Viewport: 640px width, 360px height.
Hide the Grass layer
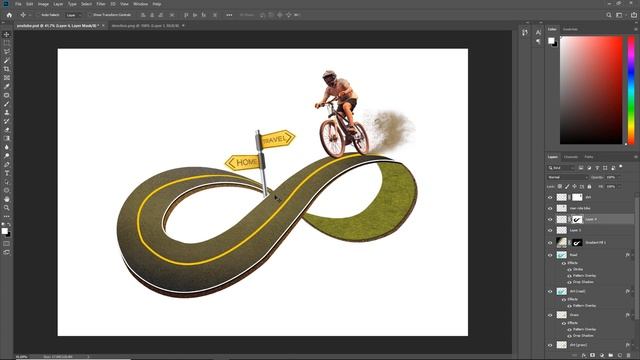(x=550, y=315)
